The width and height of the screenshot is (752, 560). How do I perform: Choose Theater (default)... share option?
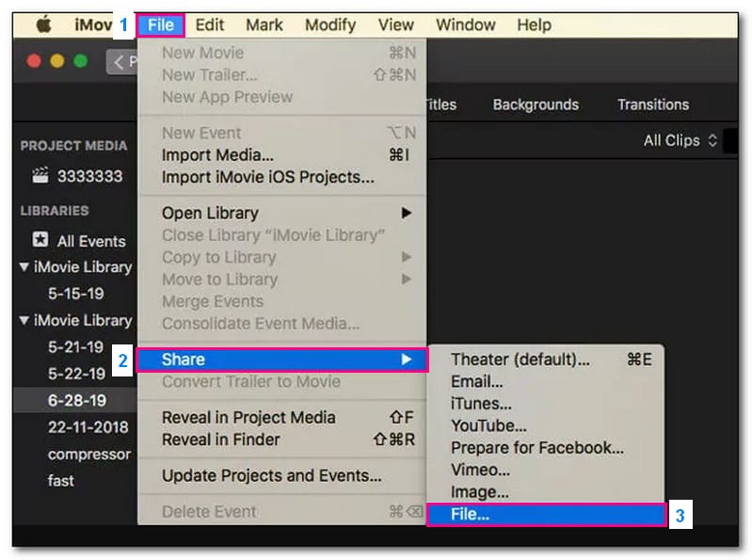click(520, 360)
